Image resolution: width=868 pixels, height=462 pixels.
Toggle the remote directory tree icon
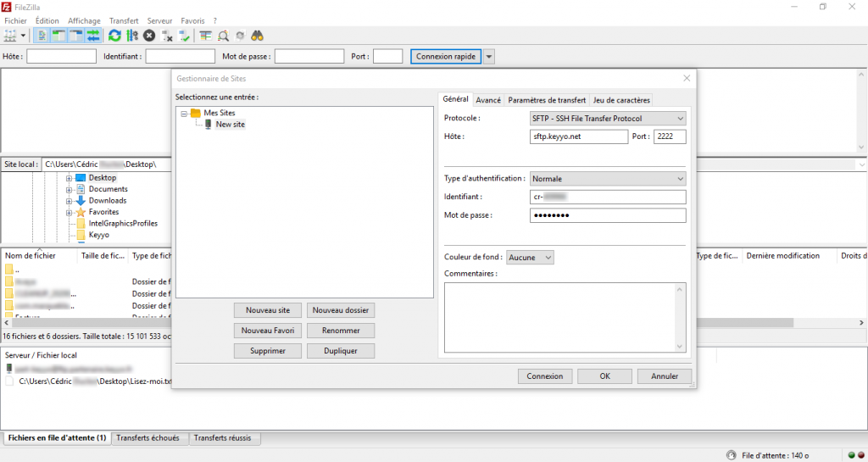[x=75, y=36]
